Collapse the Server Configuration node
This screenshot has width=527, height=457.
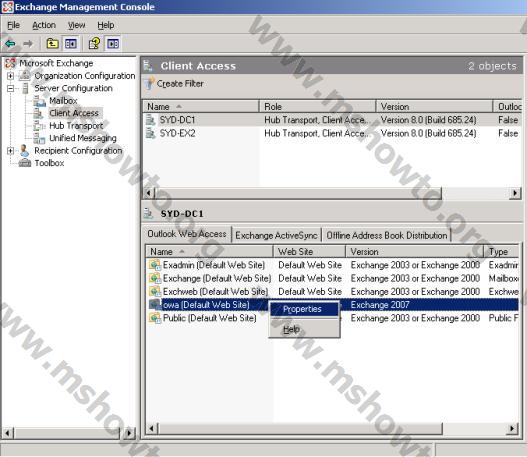click(x=10, y=88)
